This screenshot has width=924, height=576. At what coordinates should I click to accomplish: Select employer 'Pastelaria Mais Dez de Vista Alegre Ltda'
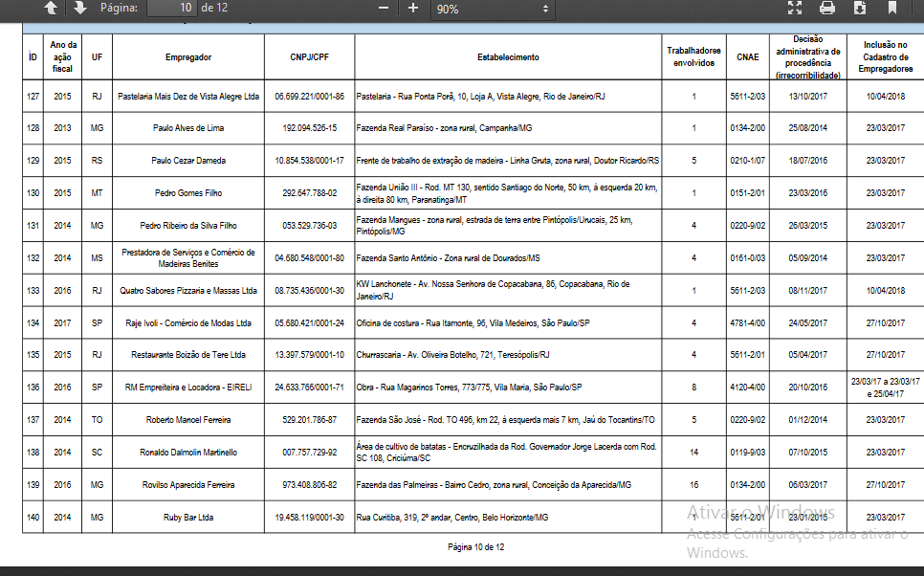(x=188, y=96)
